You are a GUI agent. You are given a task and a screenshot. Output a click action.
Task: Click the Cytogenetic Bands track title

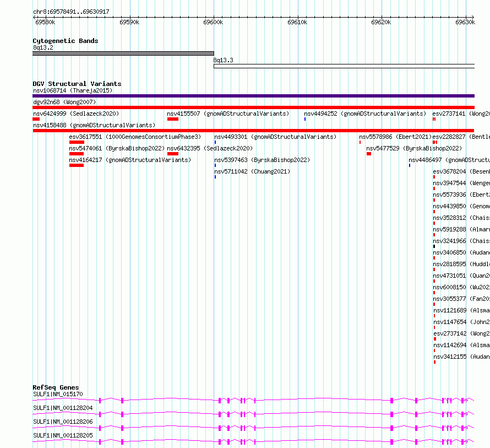coord(66,41)
